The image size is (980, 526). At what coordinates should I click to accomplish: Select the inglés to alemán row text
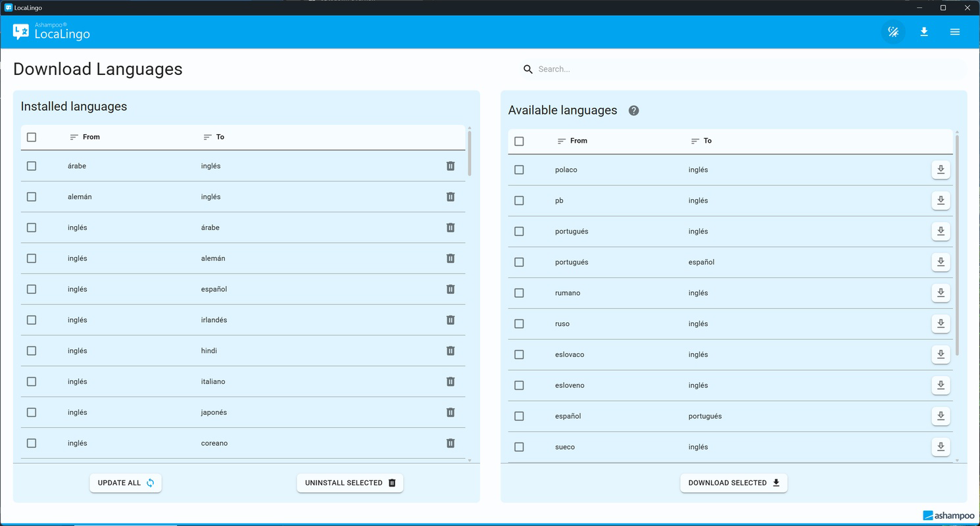pos(243,258)
